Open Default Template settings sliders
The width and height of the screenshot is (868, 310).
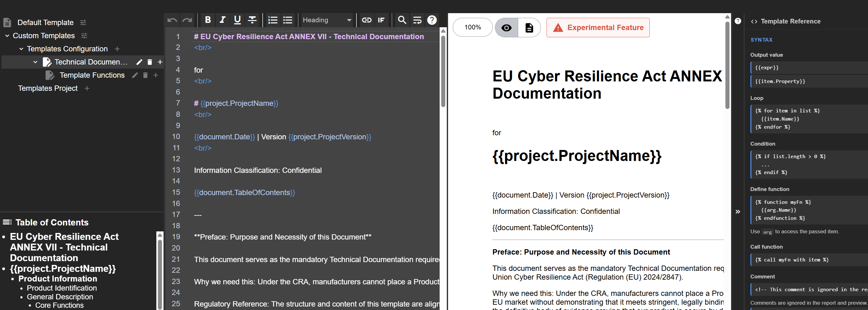(x=83, y=23)
